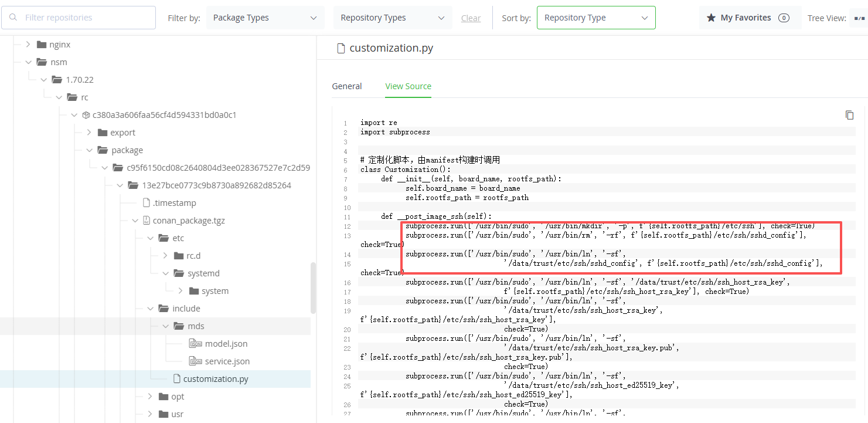This screenshot has height=423, width=868.
Task: Click the model.json file icon
Action: [195, 344]
